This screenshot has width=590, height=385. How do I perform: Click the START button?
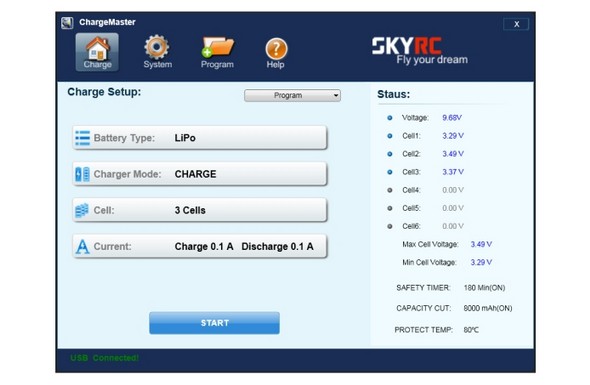coord(214,323)
